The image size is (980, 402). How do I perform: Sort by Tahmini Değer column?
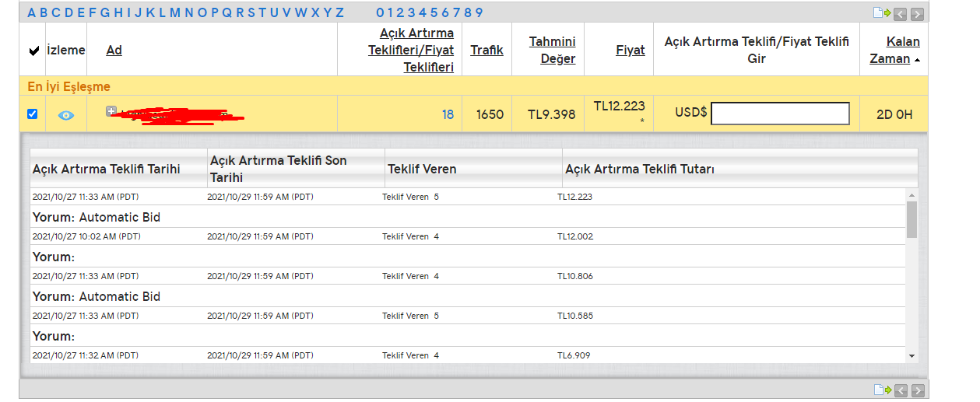[552, 50]
